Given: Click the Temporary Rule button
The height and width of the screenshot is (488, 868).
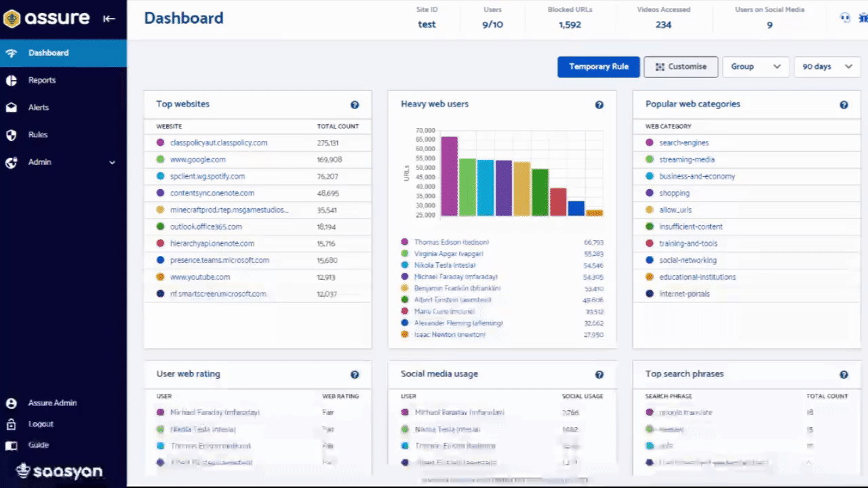Looking at the screenshot, I should 598,66.
